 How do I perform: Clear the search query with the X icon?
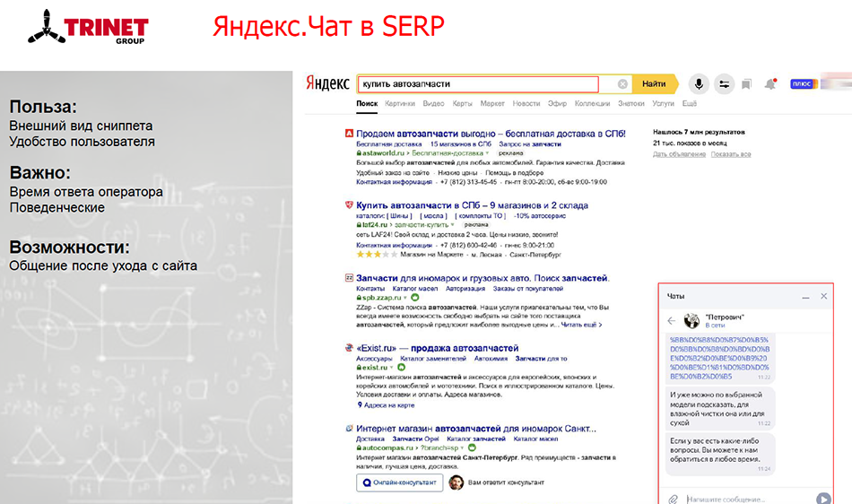(x=622, y=84)
